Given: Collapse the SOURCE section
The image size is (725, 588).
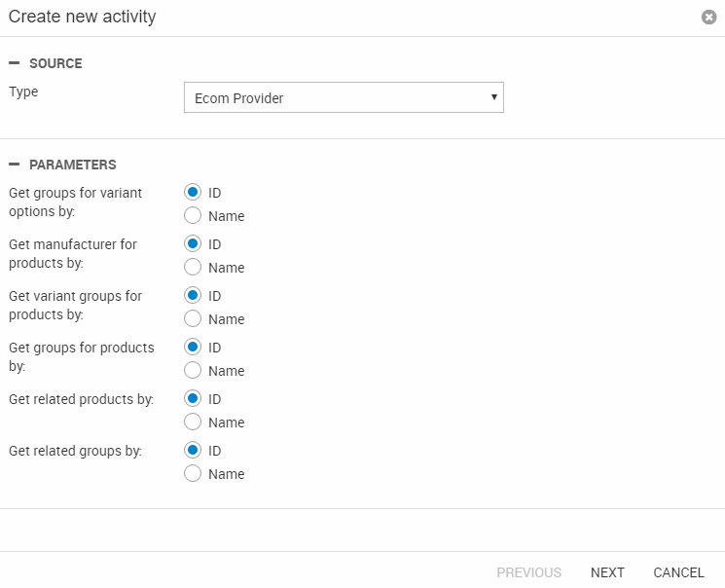Looking at the screenshot, I should pos(15,63).
